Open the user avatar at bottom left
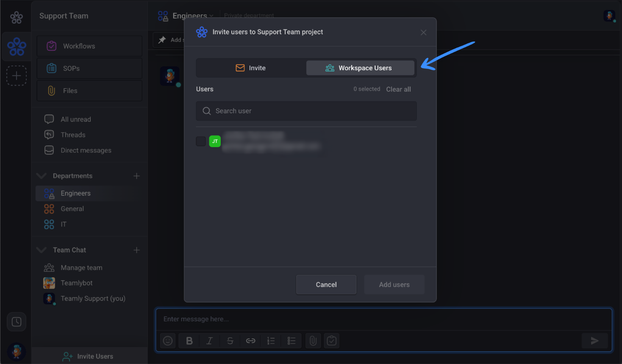 (17, 352)
